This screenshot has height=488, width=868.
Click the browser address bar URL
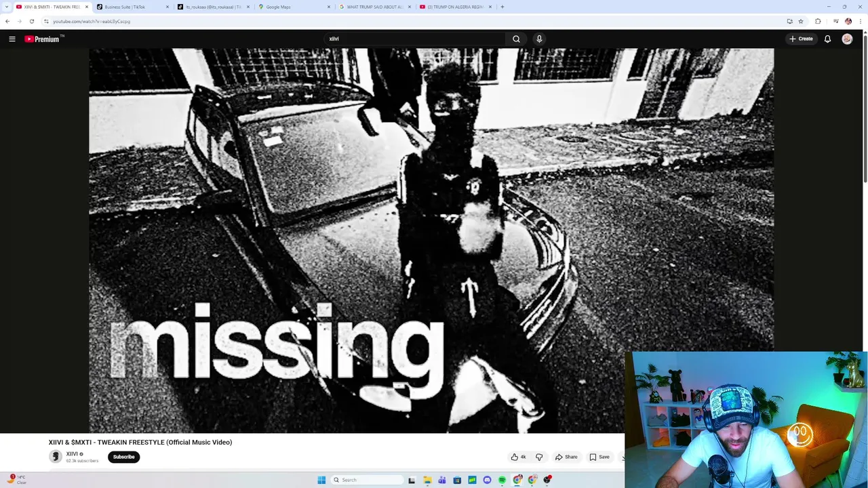(92, 21)
